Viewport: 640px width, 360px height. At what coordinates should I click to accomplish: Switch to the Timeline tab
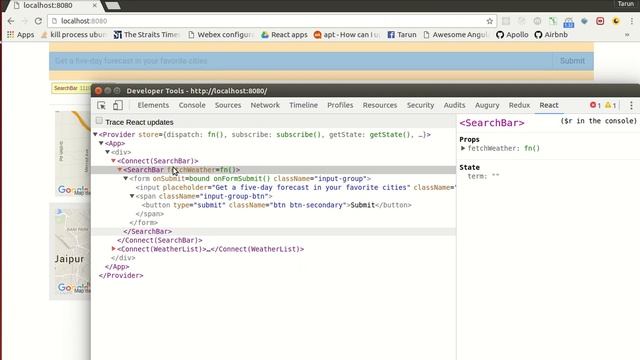click(x=303, y=105)
